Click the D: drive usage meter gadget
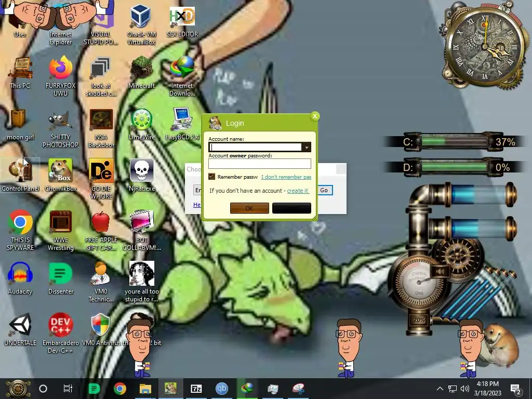 455,167
